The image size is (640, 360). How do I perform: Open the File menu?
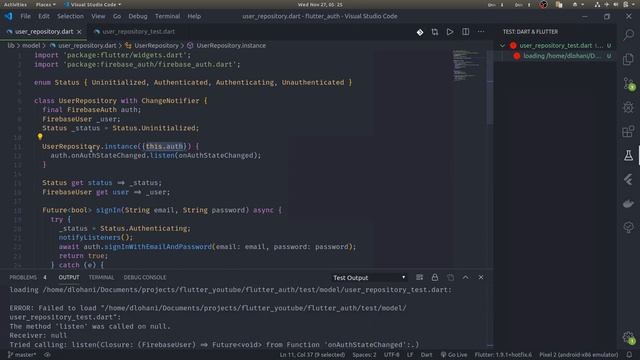(25, 16)
